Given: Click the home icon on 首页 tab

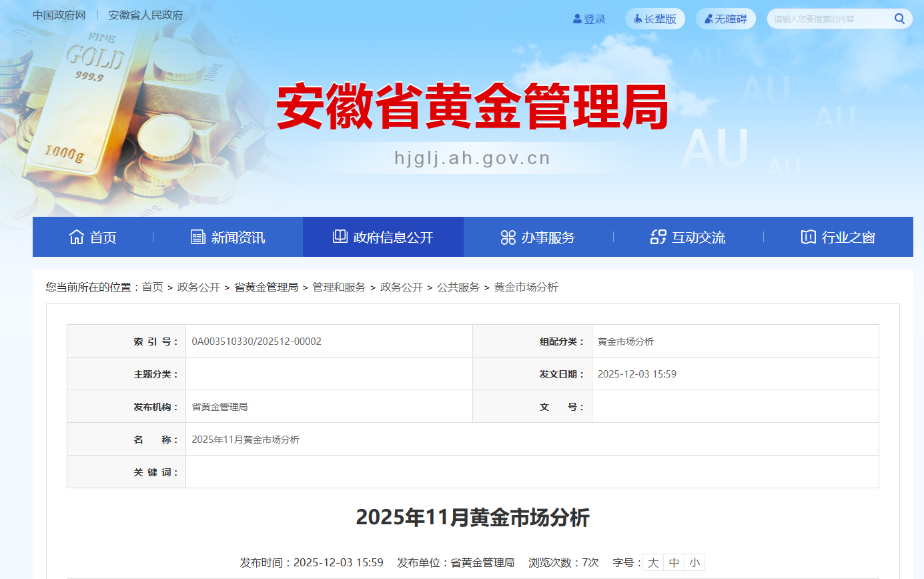Looking at the screenshot, I should pos(76,236).
